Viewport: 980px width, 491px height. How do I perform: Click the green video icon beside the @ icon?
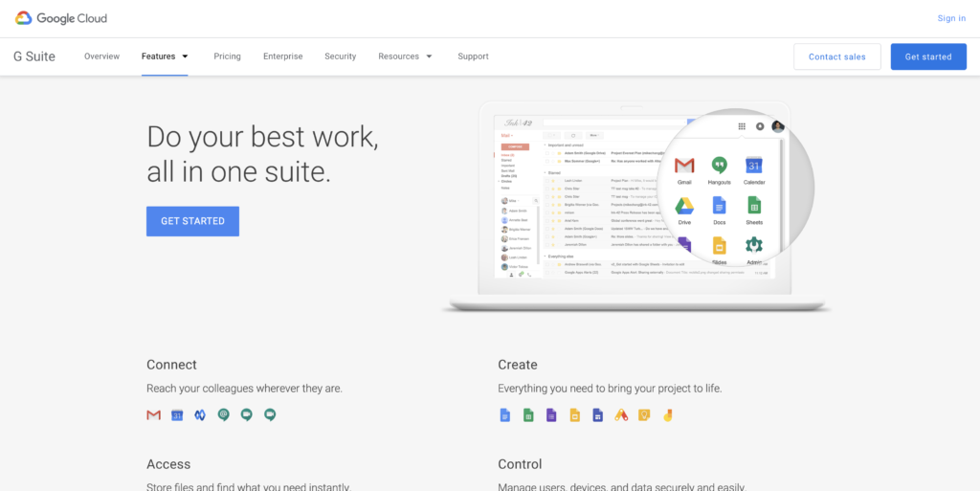(246, 414)
